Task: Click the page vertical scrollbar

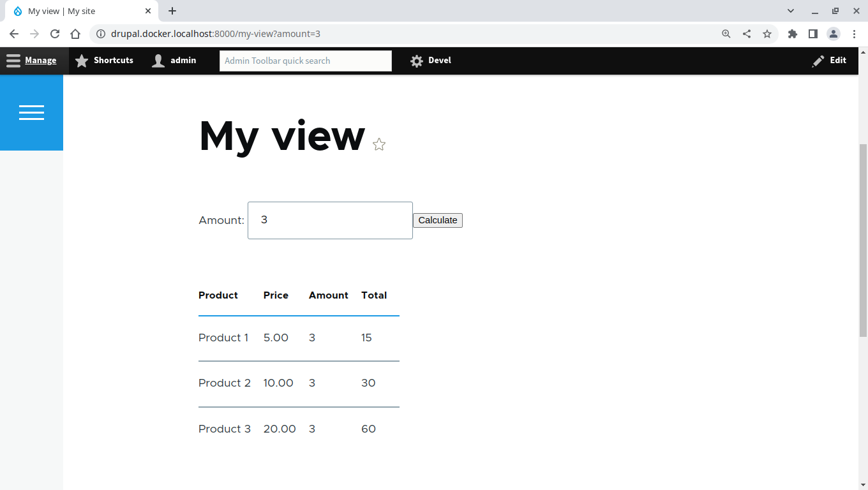Action: pos(863,239)
